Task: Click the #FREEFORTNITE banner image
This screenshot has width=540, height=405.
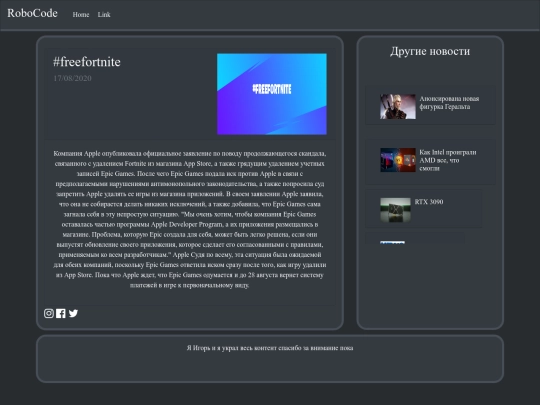Action: [272, 94]
